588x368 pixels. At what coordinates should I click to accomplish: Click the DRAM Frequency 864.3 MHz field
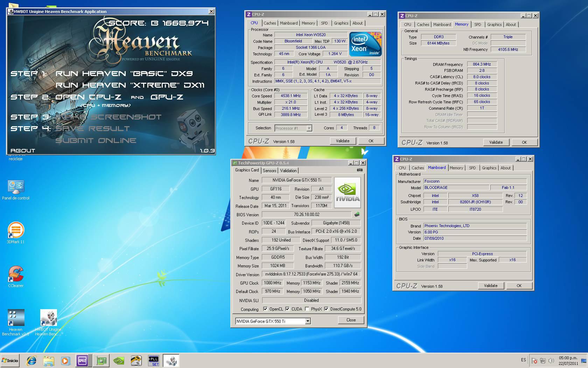pyautogui.click(x=482, y=64)
